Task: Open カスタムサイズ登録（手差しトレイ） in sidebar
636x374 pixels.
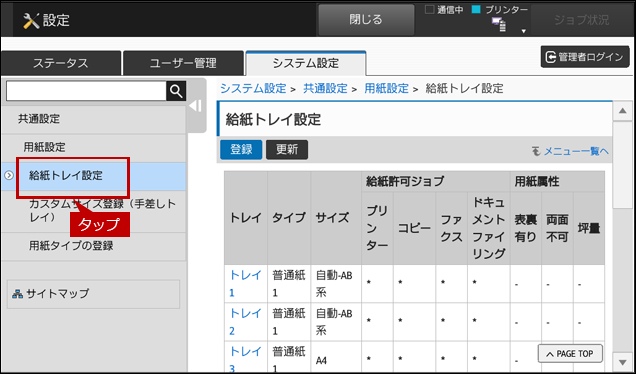Action: (x=93, y=211)
